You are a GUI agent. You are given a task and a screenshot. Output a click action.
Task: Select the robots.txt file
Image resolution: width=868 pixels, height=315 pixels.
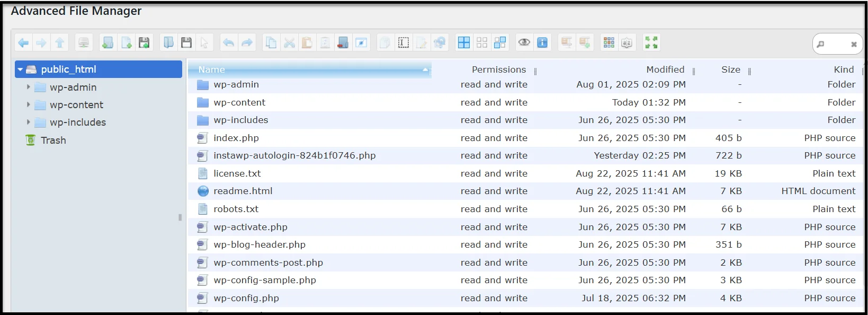[525, 209]
